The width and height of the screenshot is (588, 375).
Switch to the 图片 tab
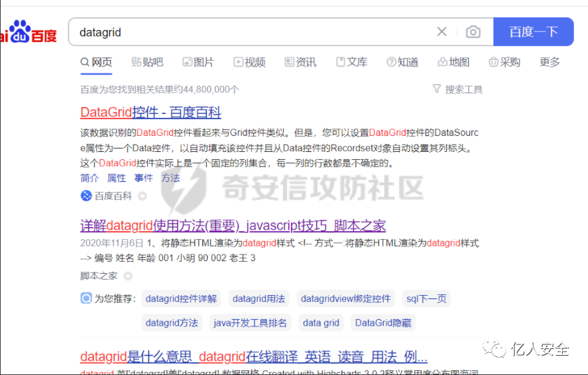[198, 62]
